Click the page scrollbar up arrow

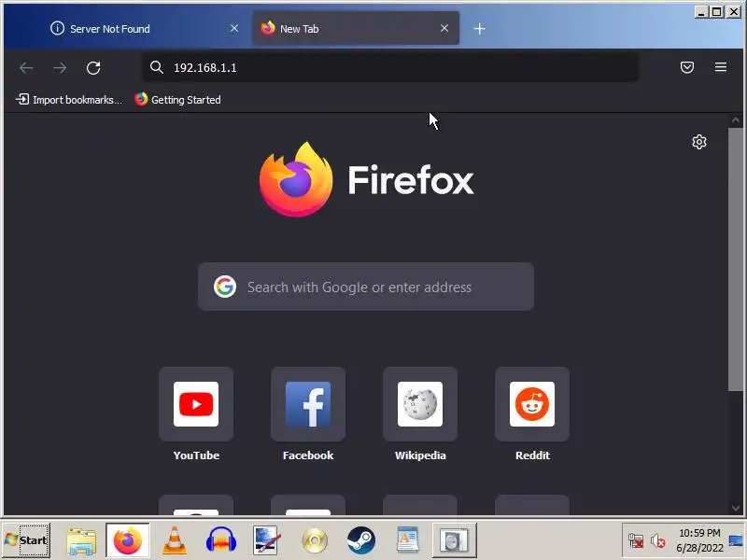click(x=736, y=120)
